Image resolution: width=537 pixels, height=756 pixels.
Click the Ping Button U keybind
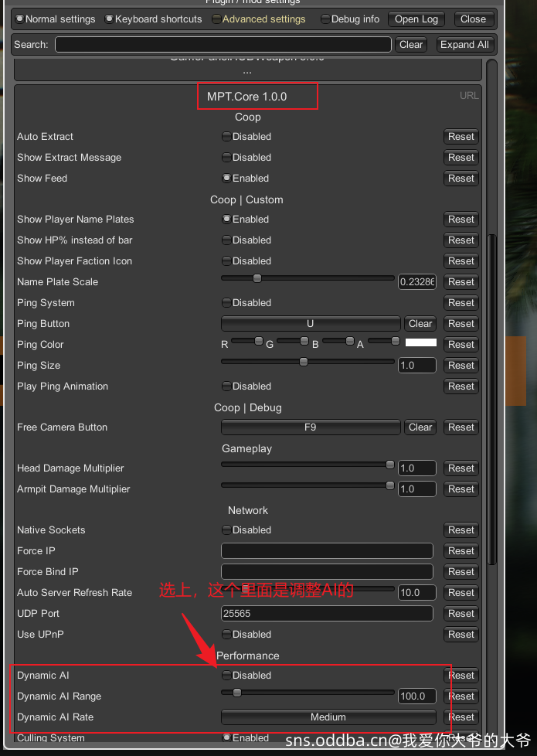coord(311,324)
